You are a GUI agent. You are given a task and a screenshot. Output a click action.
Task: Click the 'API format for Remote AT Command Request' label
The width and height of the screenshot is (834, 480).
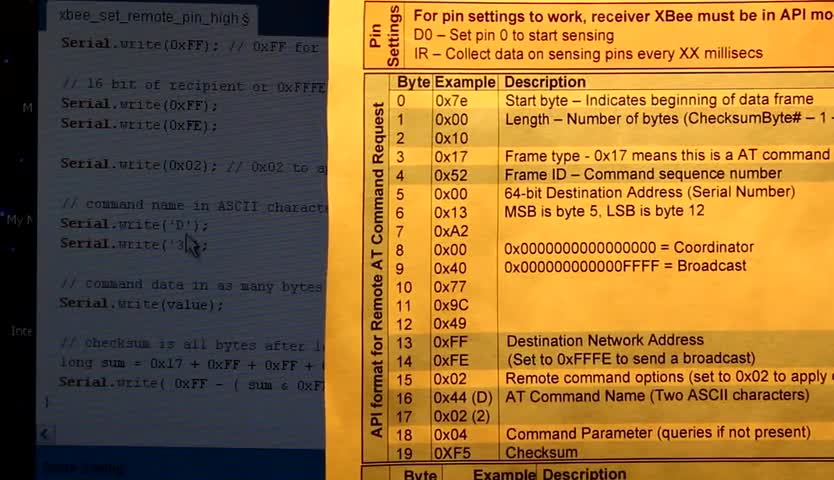point(377,270)
